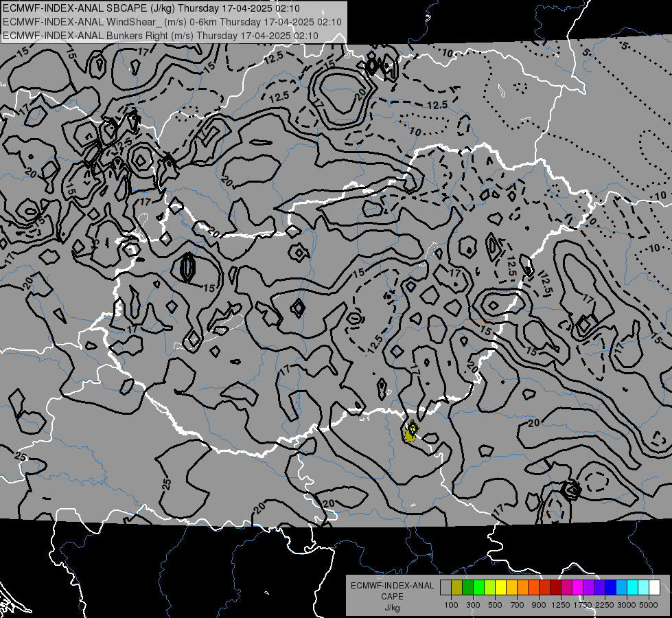Select the pure blue legend swatch

pyautogui.click(x=610, y=588)
